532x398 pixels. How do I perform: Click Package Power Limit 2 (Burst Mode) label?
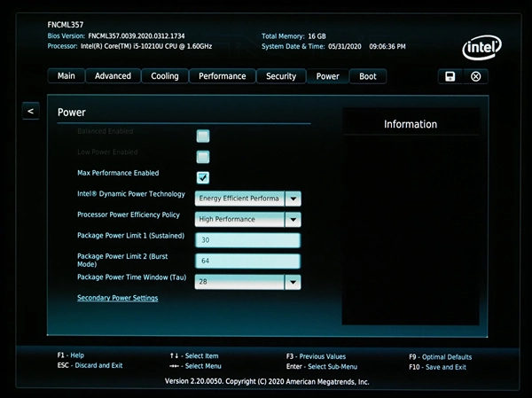pos(122,261)
